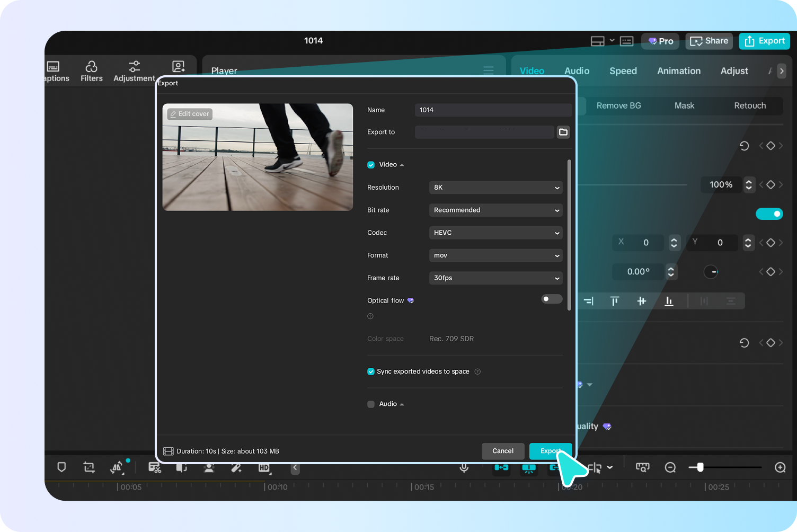Expand the Frame rate dropdown showing 30fps

tap(495, 278)
